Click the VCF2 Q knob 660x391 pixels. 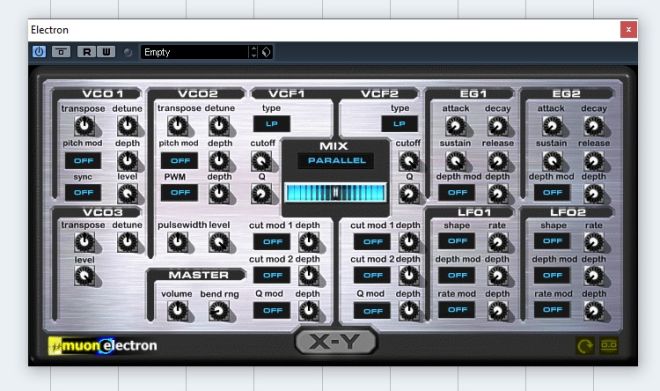coord(409,194)
